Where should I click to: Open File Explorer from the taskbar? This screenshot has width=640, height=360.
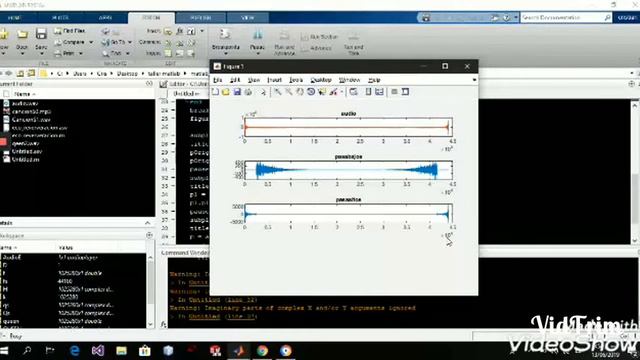pyautogui.click(x=121, y=351)
